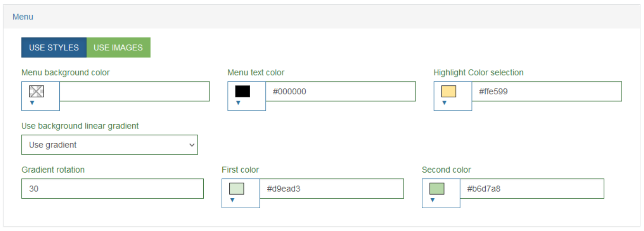This screenshot has width=644, height=231.
Task: Expand First color picker arrow
Action: [x=232, y=200]
